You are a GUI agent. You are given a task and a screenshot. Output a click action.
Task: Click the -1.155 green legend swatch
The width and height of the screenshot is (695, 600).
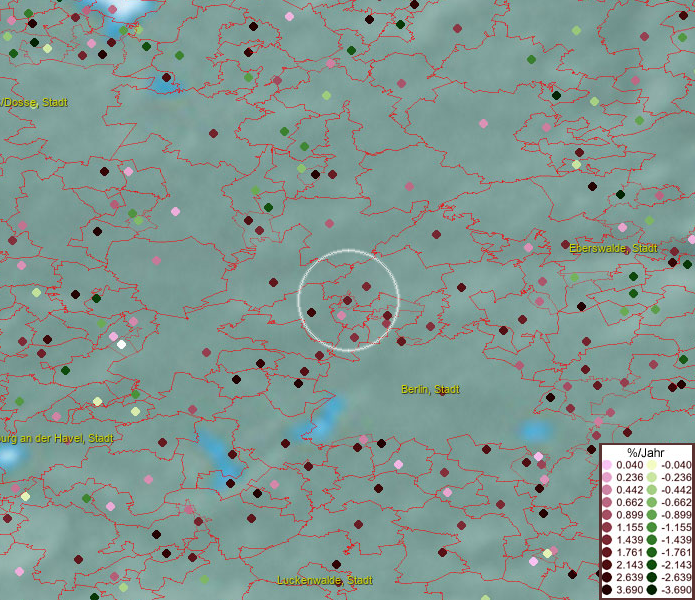point(652,527)
